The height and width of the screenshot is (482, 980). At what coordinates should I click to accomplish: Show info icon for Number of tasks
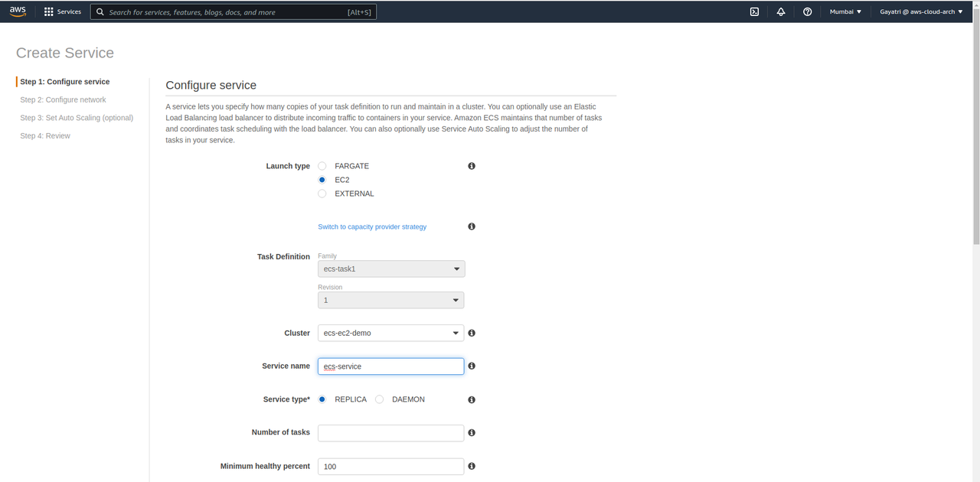tap(472, 432)
